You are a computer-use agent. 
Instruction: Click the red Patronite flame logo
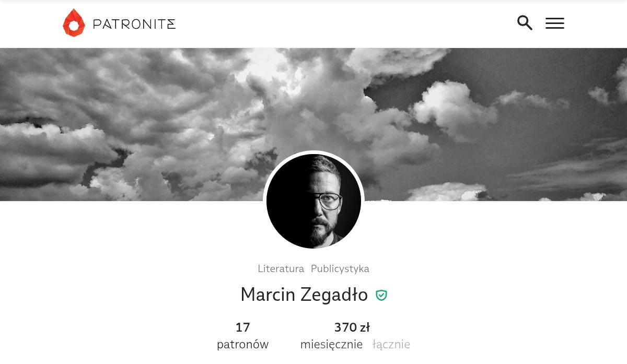(x=74, y=23)
